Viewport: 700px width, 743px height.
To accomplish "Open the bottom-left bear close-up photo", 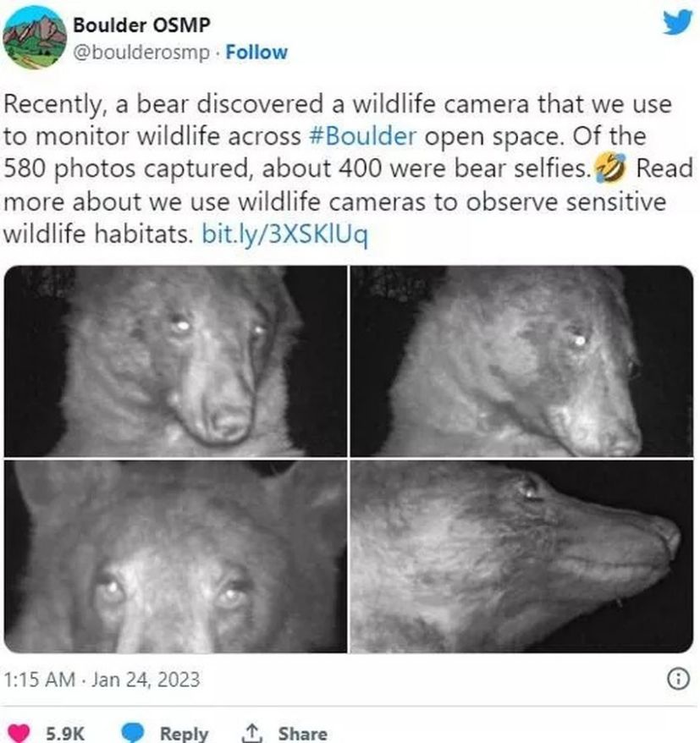I will 175,557.
